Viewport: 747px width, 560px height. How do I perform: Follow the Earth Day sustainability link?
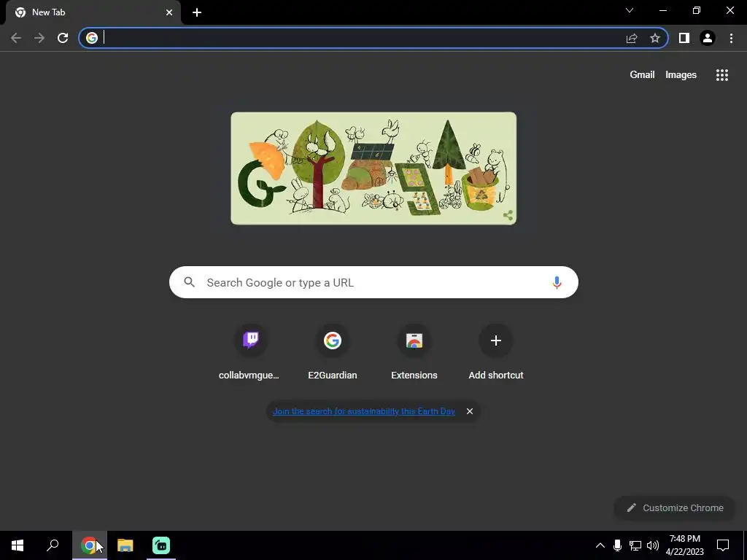coord(363,411)
